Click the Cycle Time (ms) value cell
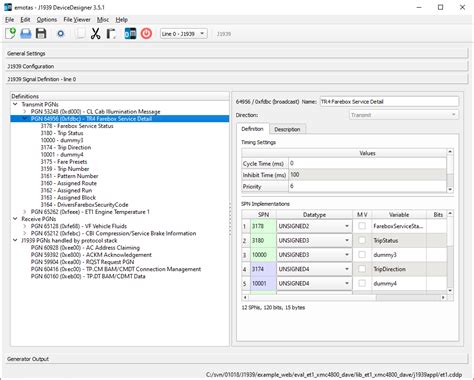 click(367, 163)
